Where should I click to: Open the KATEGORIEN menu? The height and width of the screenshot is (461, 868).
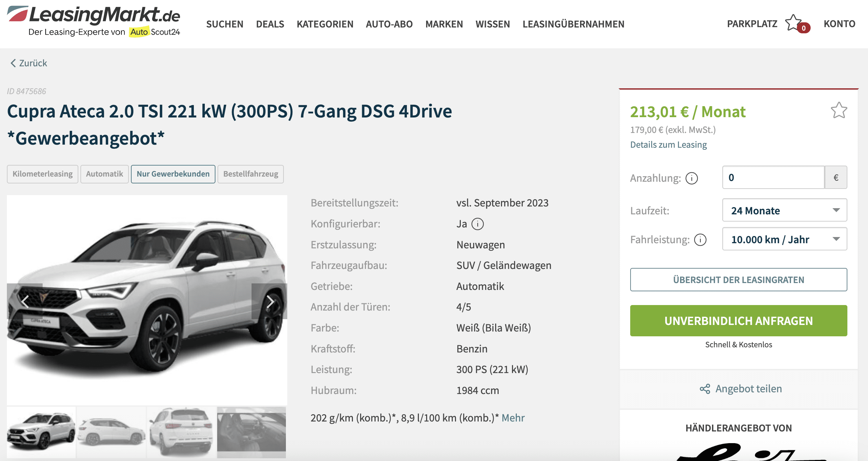tap(325, 24)
